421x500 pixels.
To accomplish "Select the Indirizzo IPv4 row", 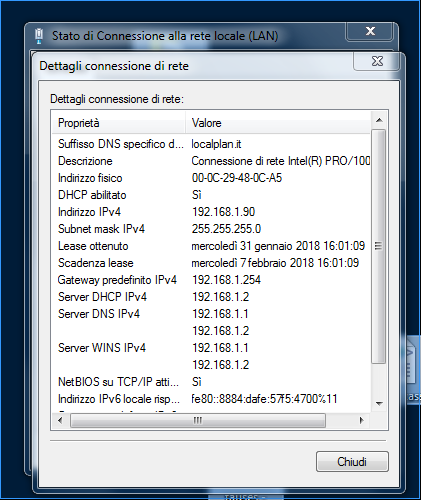I will (x=211, y=212).
